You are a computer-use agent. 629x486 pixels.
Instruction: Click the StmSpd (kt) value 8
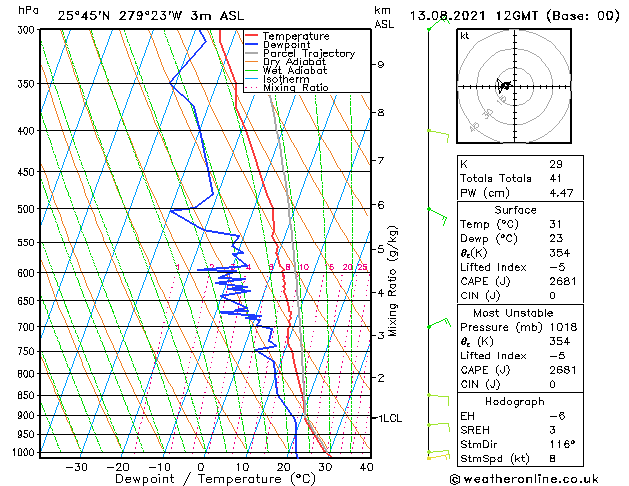coord(552,459)
